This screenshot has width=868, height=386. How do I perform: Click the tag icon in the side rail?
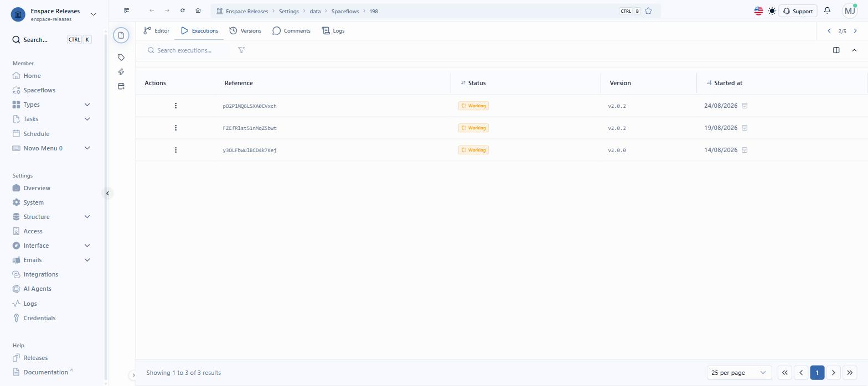tap(121, 58)
